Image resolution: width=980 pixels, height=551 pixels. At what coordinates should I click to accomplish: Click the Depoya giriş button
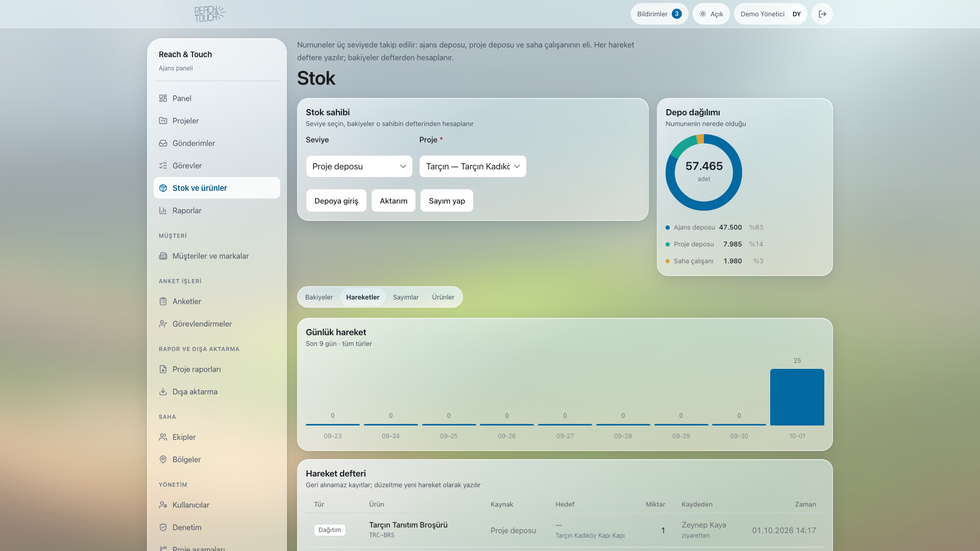pyautogui.click(x=336, y=201)
